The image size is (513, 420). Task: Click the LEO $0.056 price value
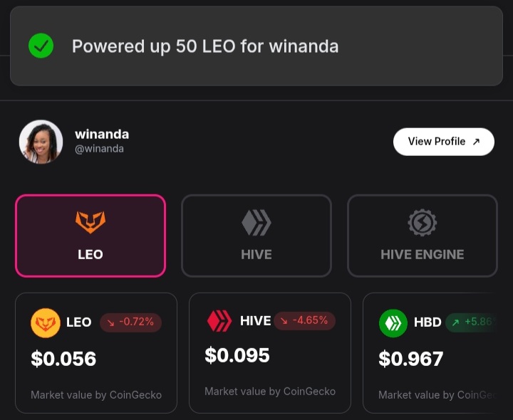tap(63, 359)
